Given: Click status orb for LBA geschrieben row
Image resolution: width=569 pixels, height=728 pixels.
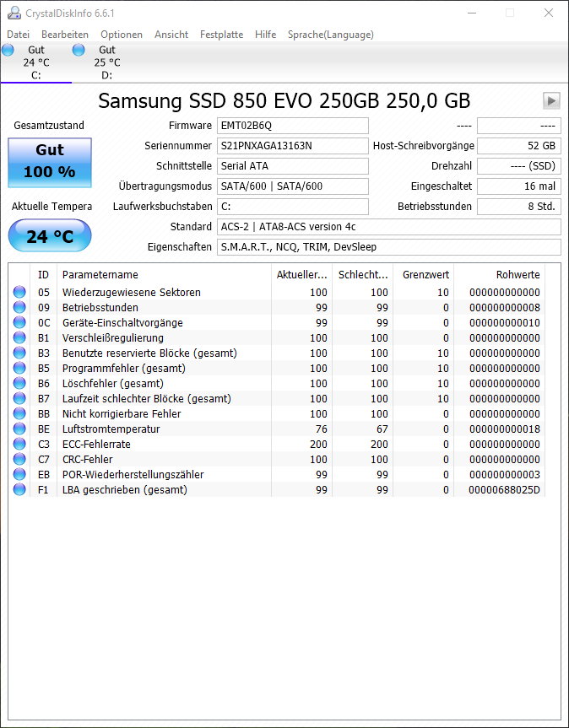Looking at the screenshot, I should 19,489.
